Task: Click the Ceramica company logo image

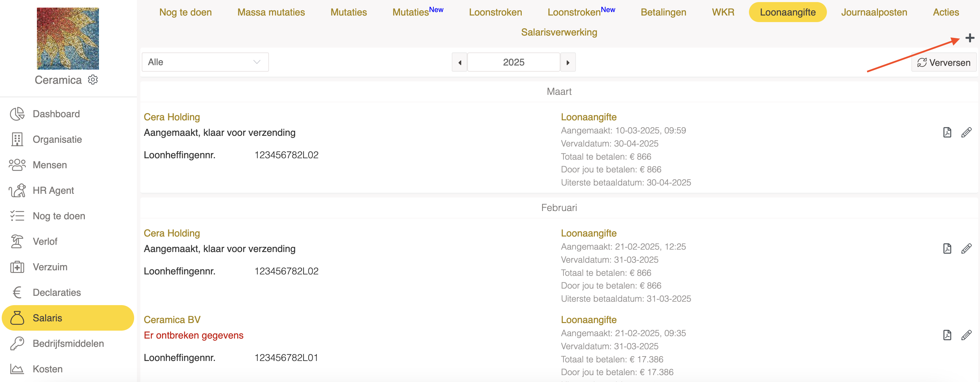Action: click(68, 38)
